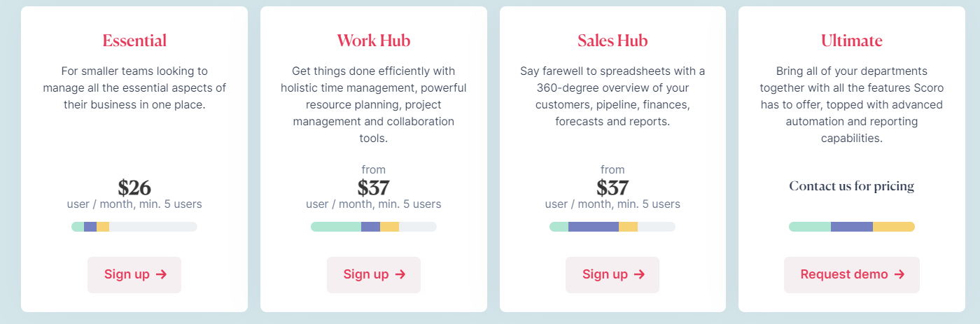The width and height of the screenshot is (980, 324).
Task: Click the Sales Hub Sign up button
Action: [x=612, y=274]
